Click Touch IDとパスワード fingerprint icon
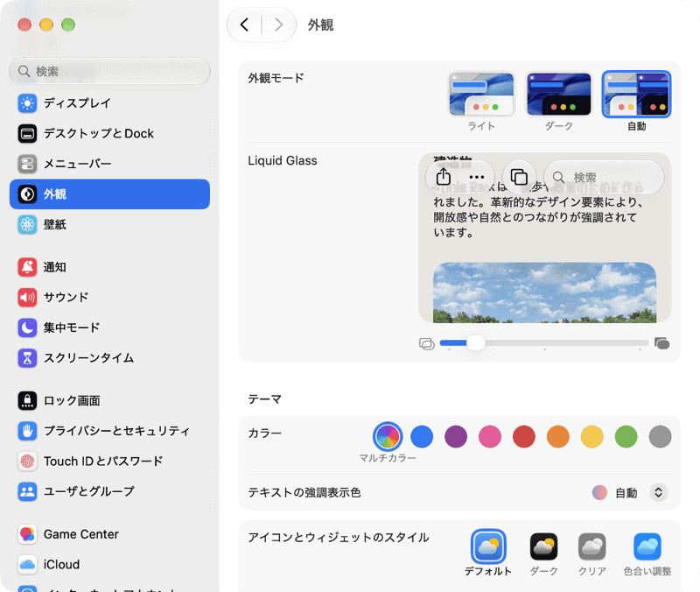Viewport: 700px width, 592px height. (x=27, y=462)
